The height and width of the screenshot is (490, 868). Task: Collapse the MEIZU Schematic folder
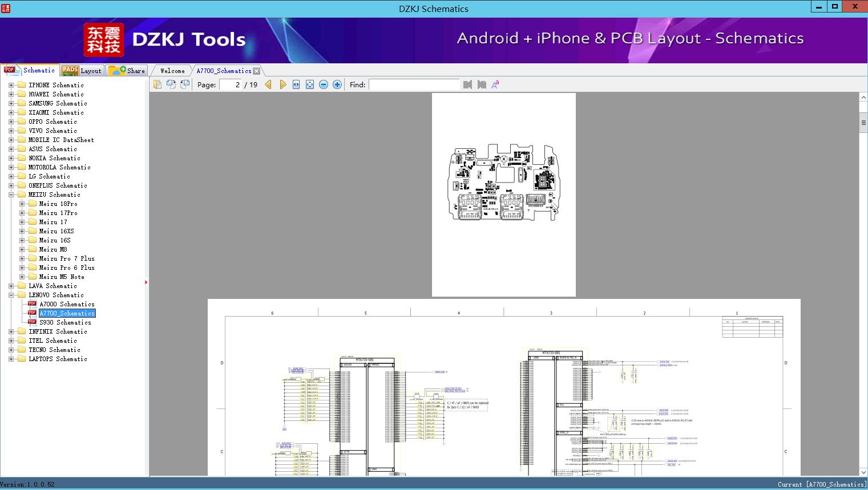pyautogui.click(x=11, y=195)
